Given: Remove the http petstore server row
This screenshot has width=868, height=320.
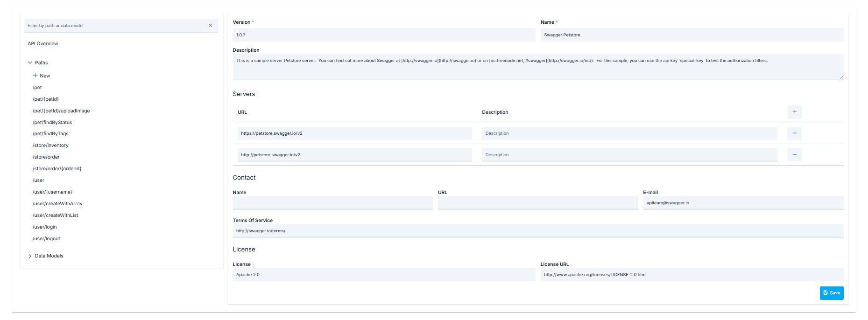Looking at the screenshot, I should [794, 155].
